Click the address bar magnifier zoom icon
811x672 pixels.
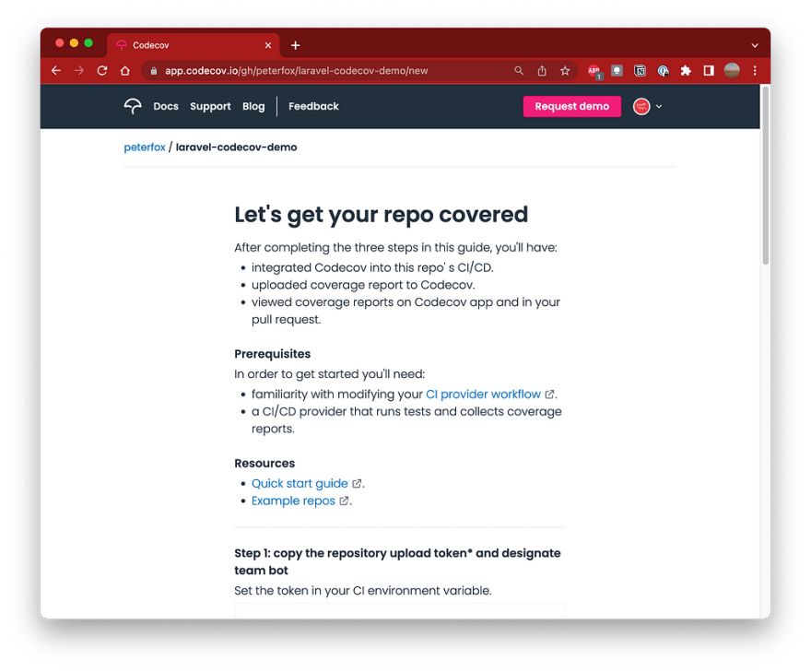pos(519,71)
